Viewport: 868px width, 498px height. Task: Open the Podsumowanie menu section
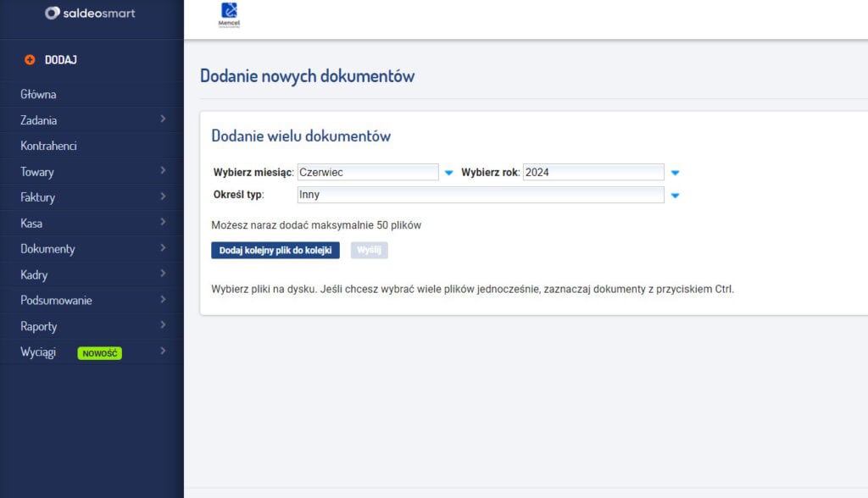[56, 301]
